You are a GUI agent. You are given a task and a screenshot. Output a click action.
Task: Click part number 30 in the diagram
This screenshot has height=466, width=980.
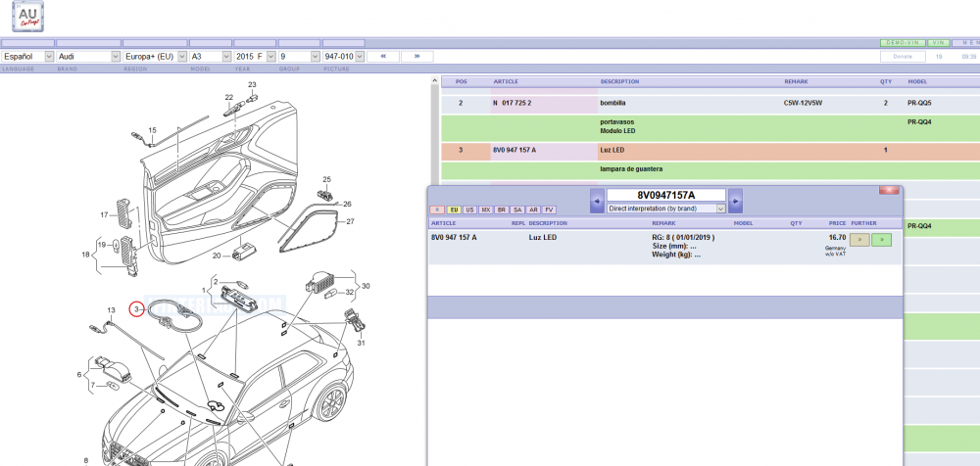coord(366,286)
